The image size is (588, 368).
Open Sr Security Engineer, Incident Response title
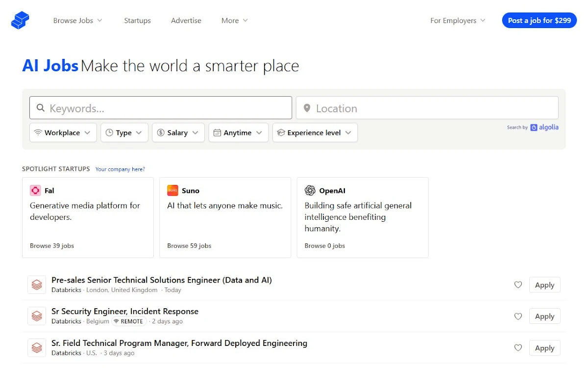125,312
